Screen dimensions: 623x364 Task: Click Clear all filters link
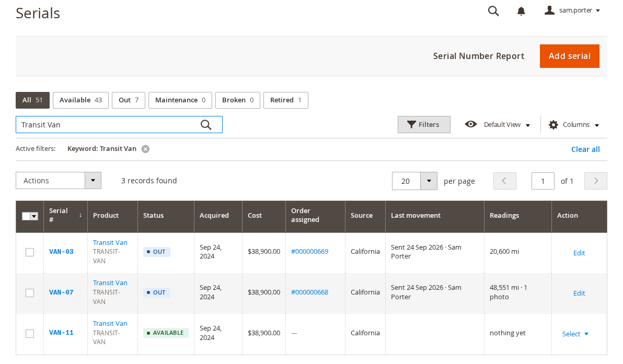click(585, 149)
